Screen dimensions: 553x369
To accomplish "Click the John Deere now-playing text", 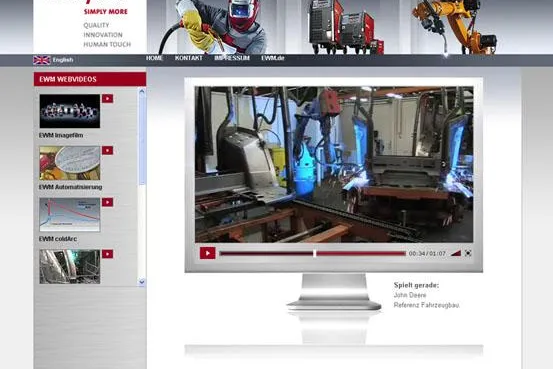I will [410, 295].
